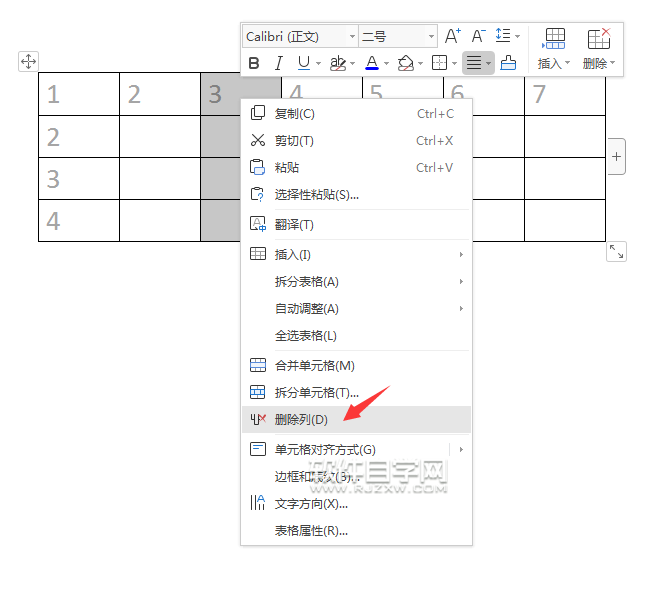Viewport: 645px width, 590px height.
Task: Open 表格属性(R)... menu item
Action: click(x=356, y=531)
